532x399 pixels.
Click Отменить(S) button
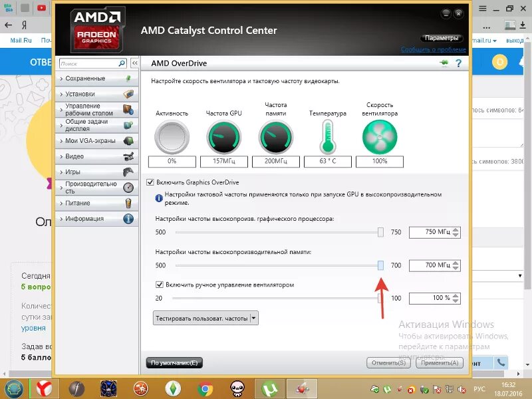[389, 362]
